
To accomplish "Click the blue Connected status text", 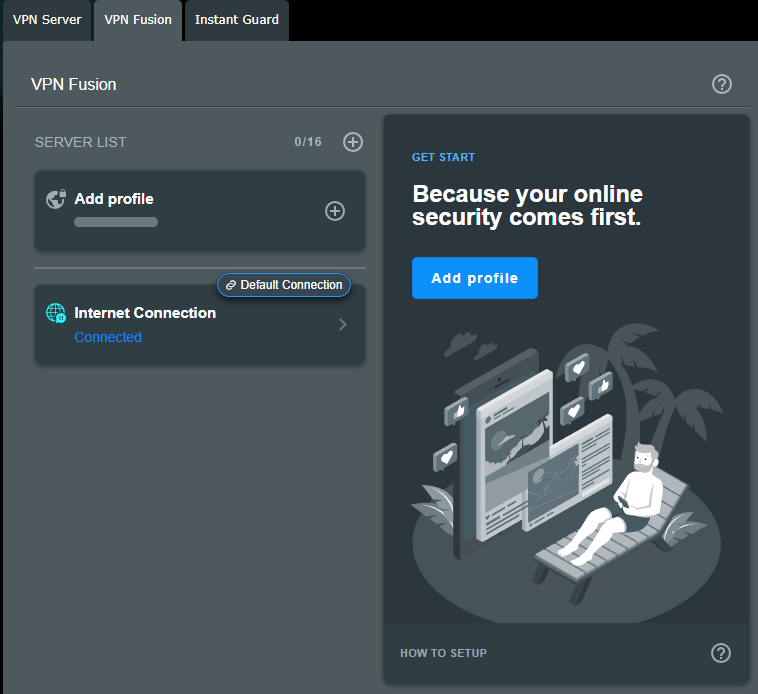I will coord(108,337).
